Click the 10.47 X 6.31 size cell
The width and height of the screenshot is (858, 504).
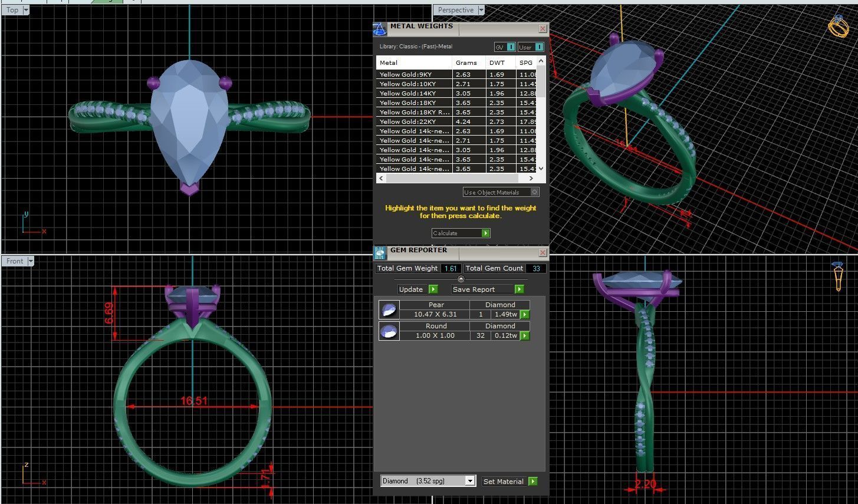pos(435,314)
